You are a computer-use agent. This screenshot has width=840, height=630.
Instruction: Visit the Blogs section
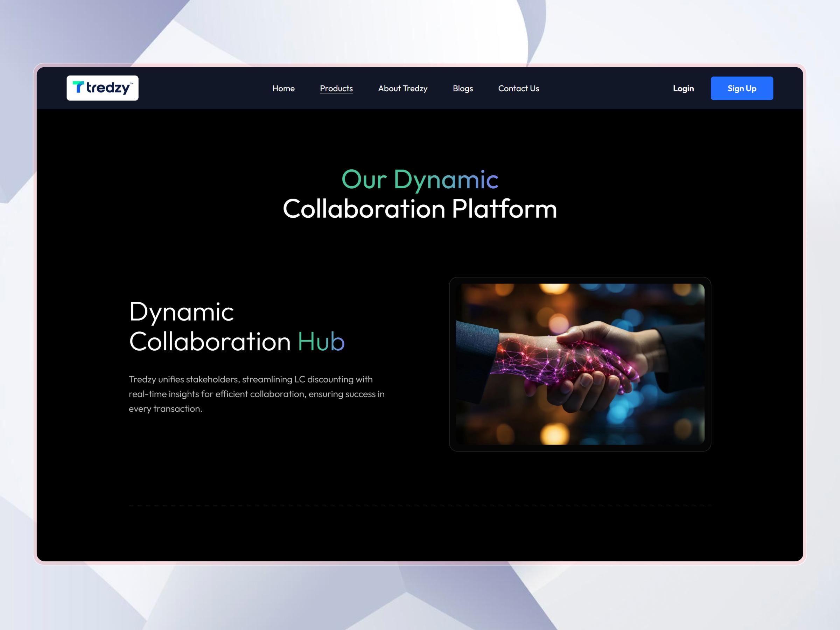(463, 89)
